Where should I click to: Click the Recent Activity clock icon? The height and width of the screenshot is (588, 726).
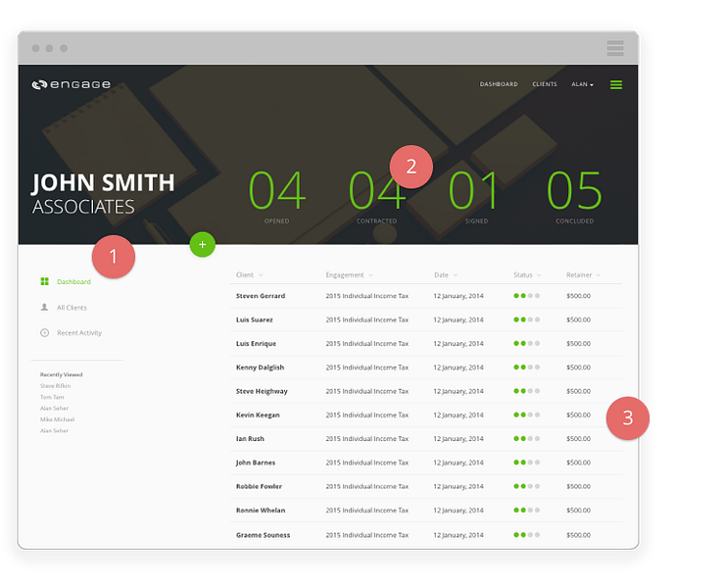coord(44,332)
